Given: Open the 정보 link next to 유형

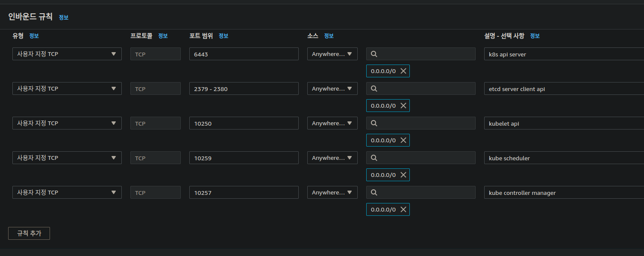Looking at the screenshot, I should 34,36.
